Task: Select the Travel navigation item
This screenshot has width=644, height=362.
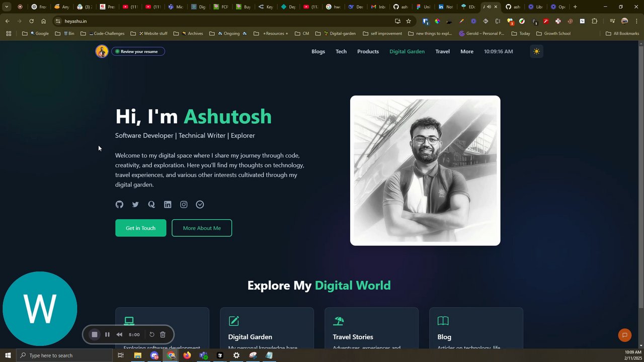Action: point(442,51)
